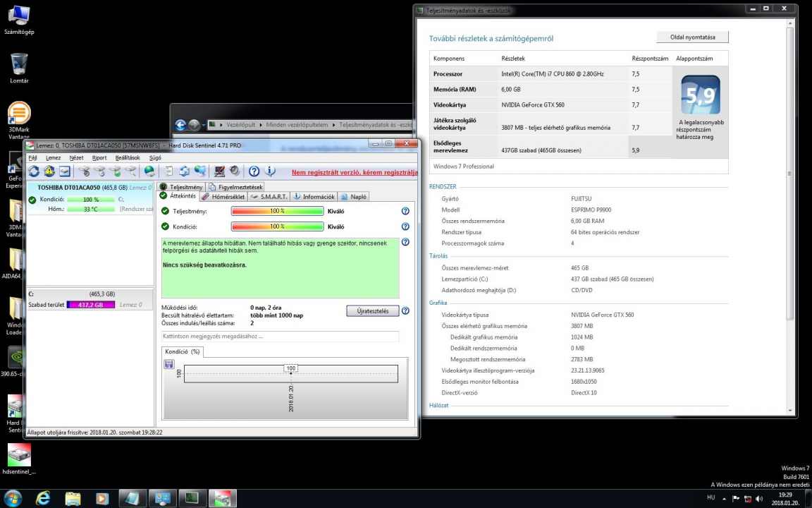This screenshot has height=508, width=812.
Task: Click the volume speaker icon in the system tray
Action: tap(759, 499)
